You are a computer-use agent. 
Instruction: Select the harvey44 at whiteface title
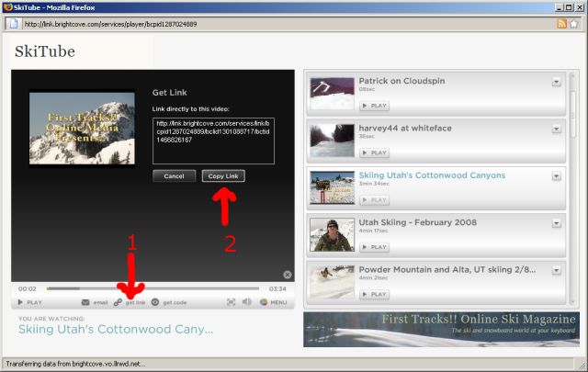tap(405, 129)
